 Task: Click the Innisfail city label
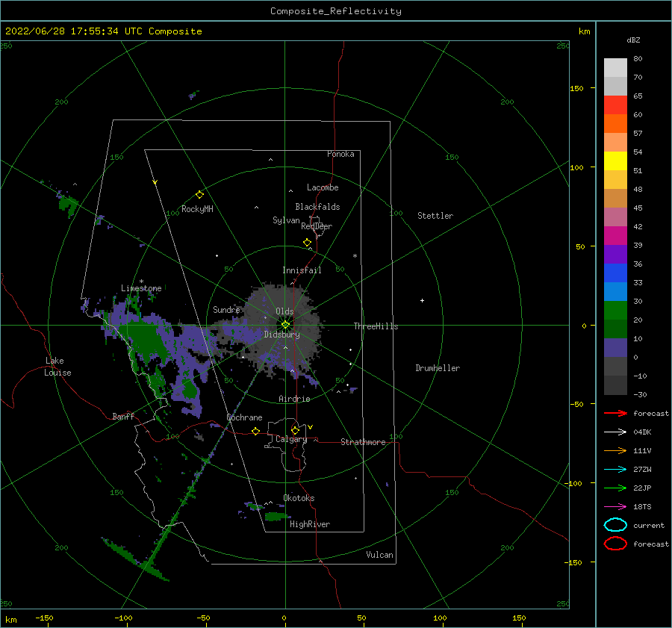point(302,270)
